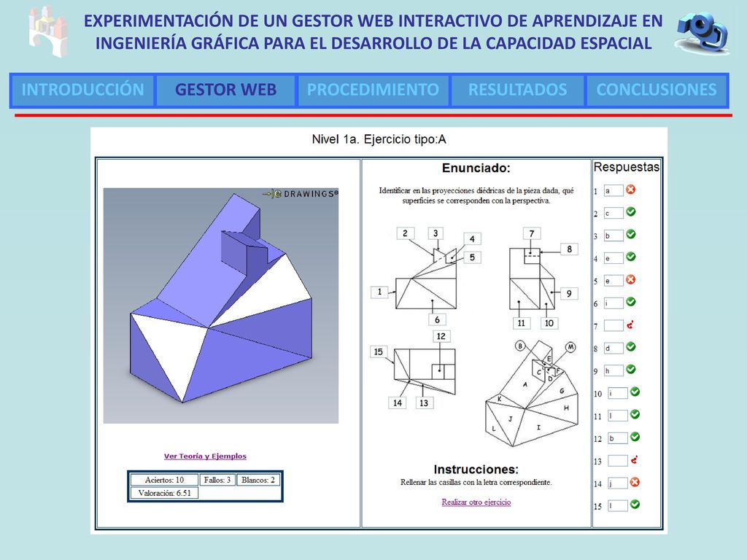The image size is (747, 560).
Task: Click the empty answer field for question 7
Action: 613,326
